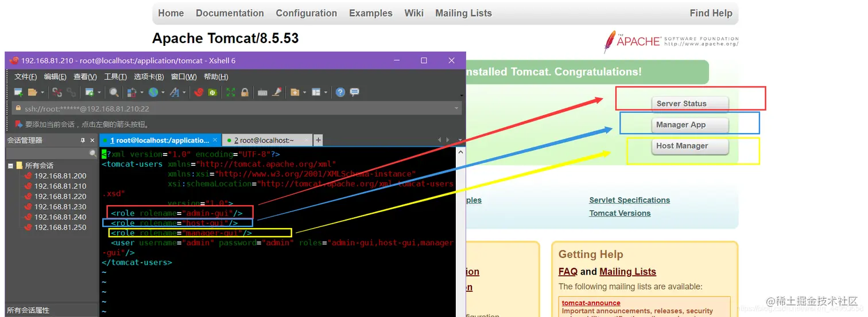Click the Find magnifier icon in Xshell toolbar
Screen dimensions: 868x317
click(114, 92)
